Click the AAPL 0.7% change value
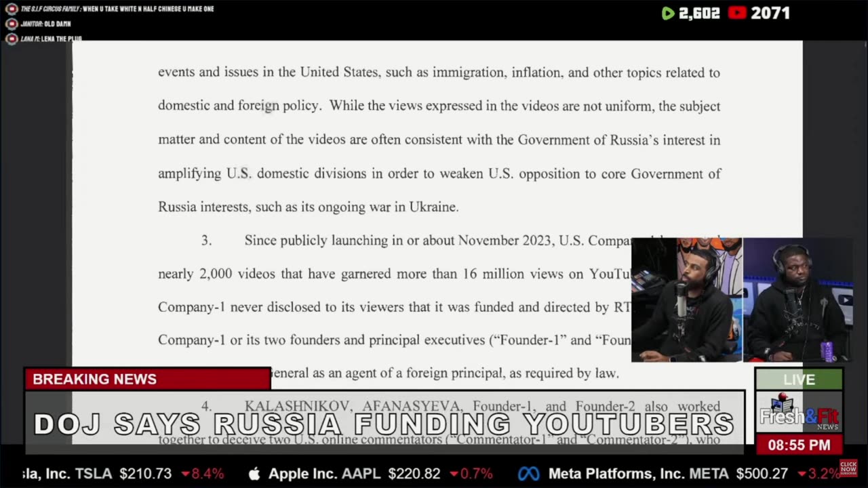Screen dimensions: 868x488 pyautogui.click(x=471, y=474)
